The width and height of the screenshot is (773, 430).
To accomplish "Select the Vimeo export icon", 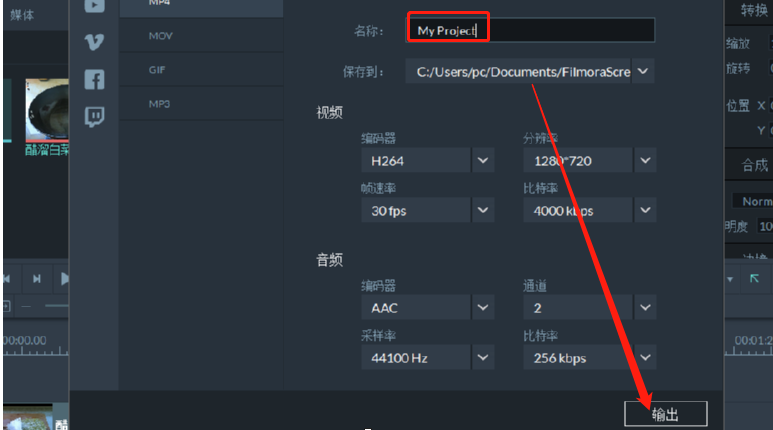I will click(x=94, y=42).
